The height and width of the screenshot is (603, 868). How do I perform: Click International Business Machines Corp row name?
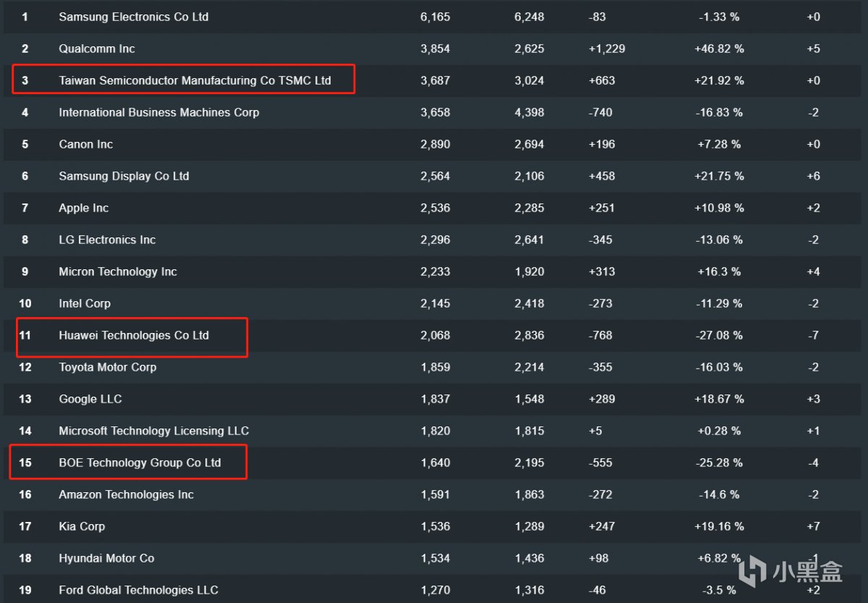(x=158, y=112)
